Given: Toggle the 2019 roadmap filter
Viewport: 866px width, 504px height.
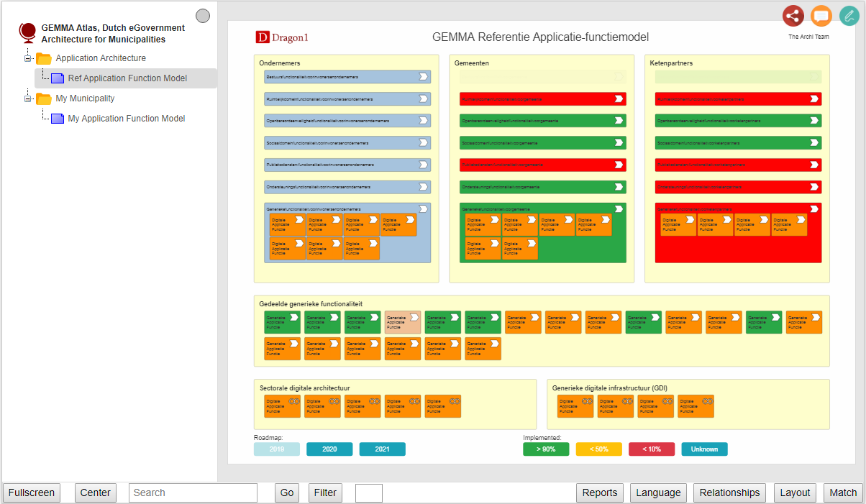Looking at the screenshot, I should click(x=277, y=449).
